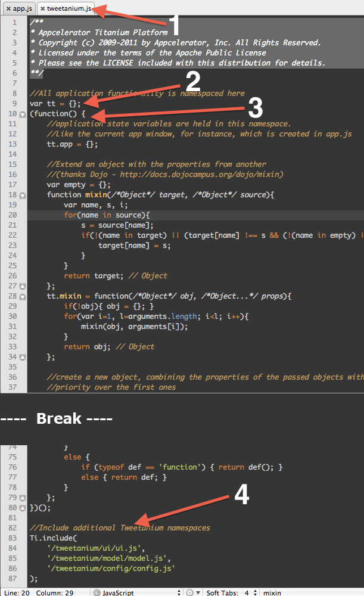Click 'return obj; // Object' line

pos(109,347)
